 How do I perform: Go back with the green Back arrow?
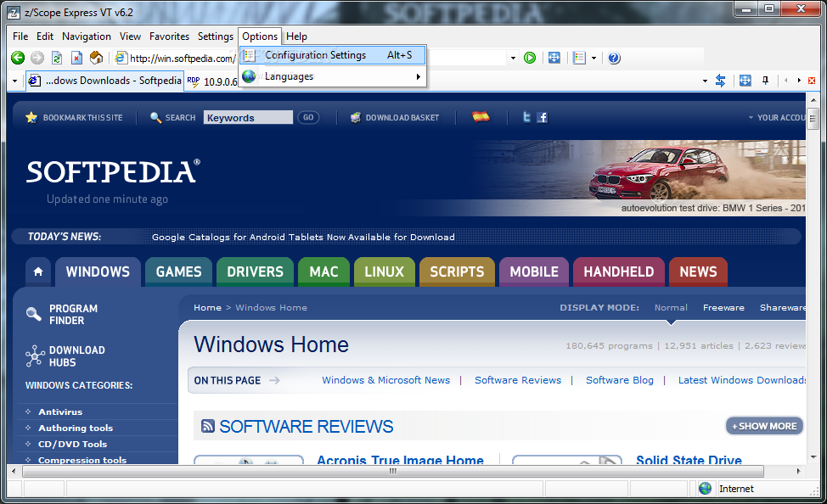pos(17,58)
